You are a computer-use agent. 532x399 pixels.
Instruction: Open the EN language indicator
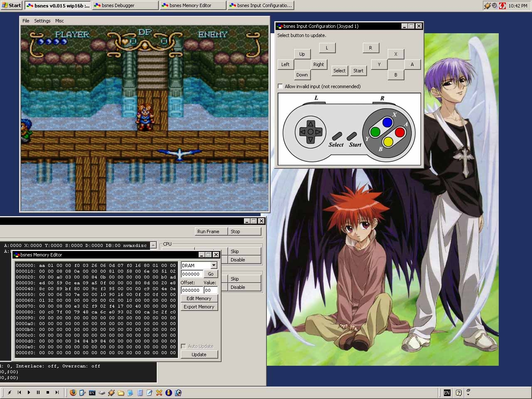coord(447,392)
